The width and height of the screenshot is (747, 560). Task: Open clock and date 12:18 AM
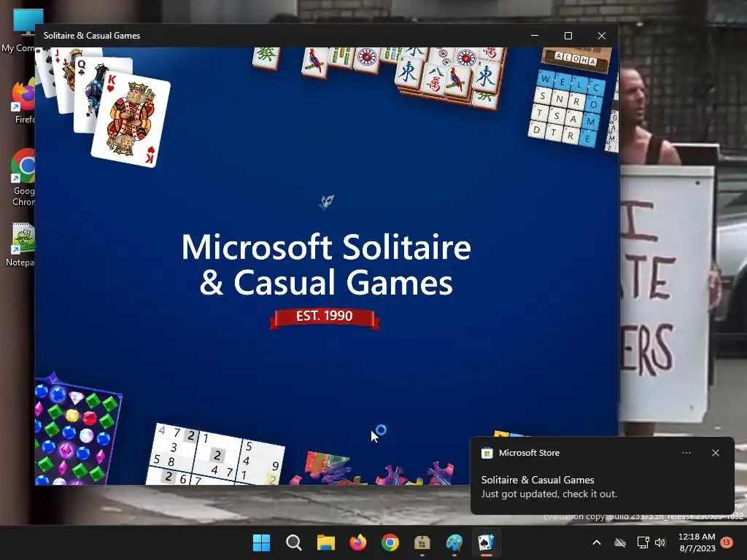click(x=697, y=542)
